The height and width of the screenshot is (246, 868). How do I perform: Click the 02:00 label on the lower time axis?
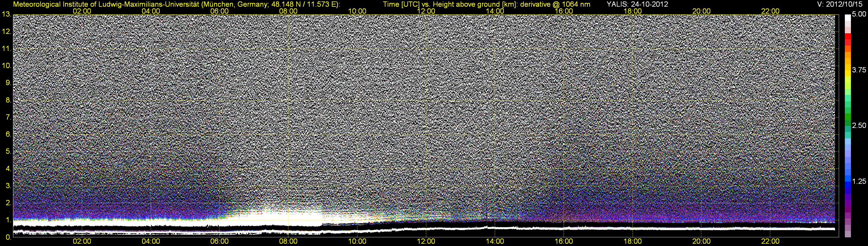(x=82, y=242)
